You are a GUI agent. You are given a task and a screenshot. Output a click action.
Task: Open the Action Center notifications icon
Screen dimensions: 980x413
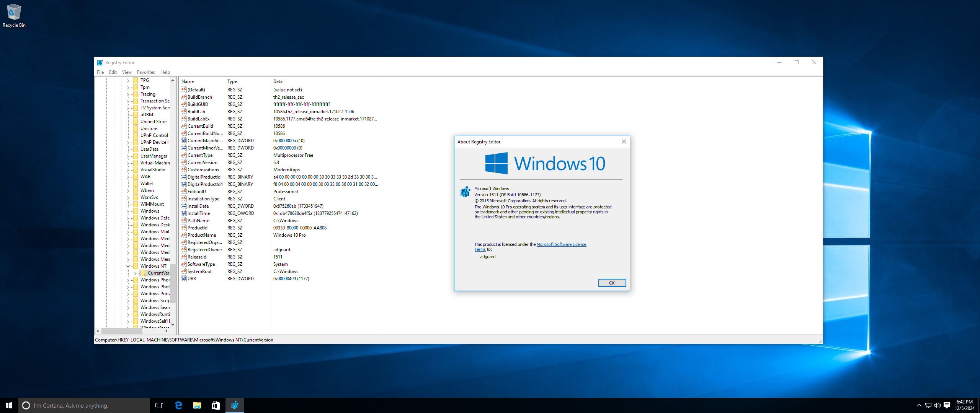coord(947,405)
